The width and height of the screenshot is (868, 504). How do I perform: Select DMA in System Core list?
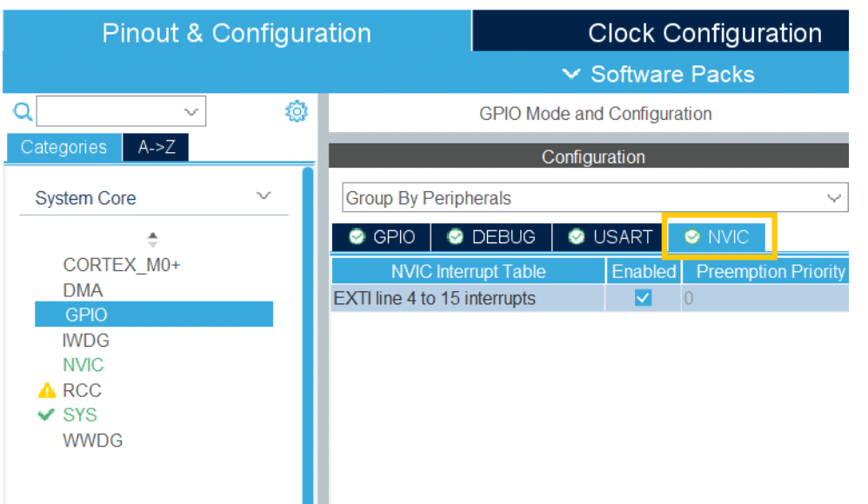[83, 290]
